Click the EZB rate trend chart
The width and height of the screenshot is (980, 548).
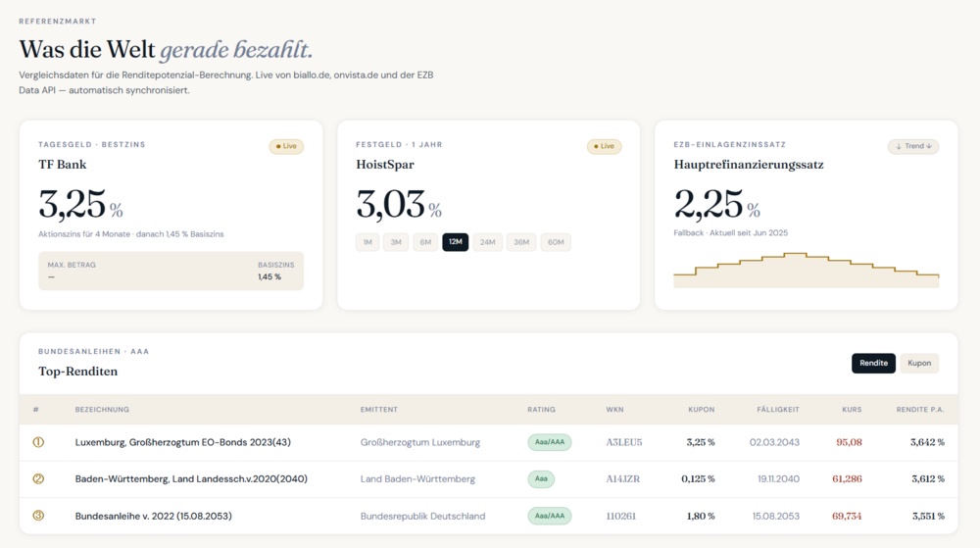point(807,270)
